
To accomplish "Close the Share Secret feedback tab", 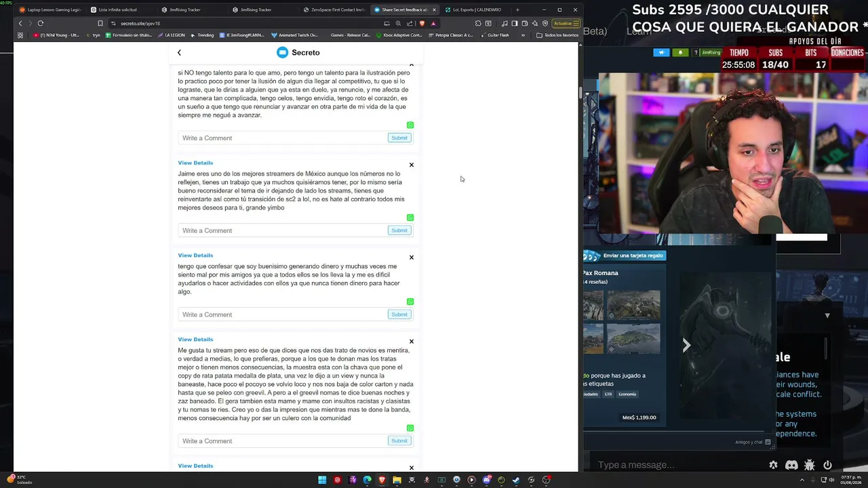I will 435,9.
